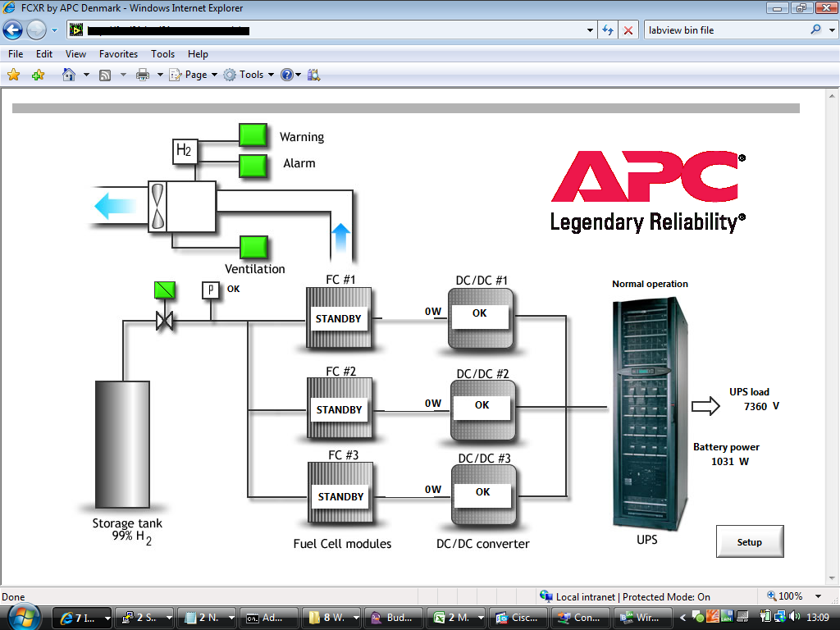Expand the Print dropdown arrow

[160, 75]
